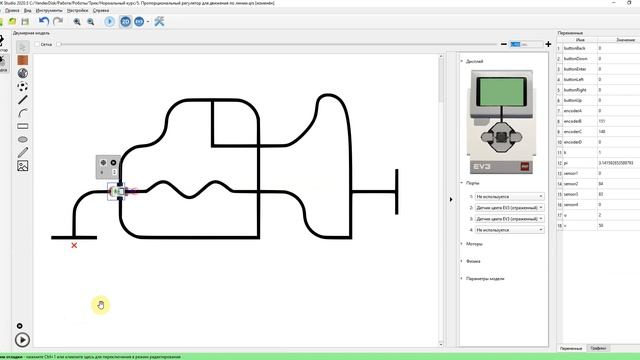Click the Undo arrow in toolbar
640x360 pixels.
click(x=44, y=21)
